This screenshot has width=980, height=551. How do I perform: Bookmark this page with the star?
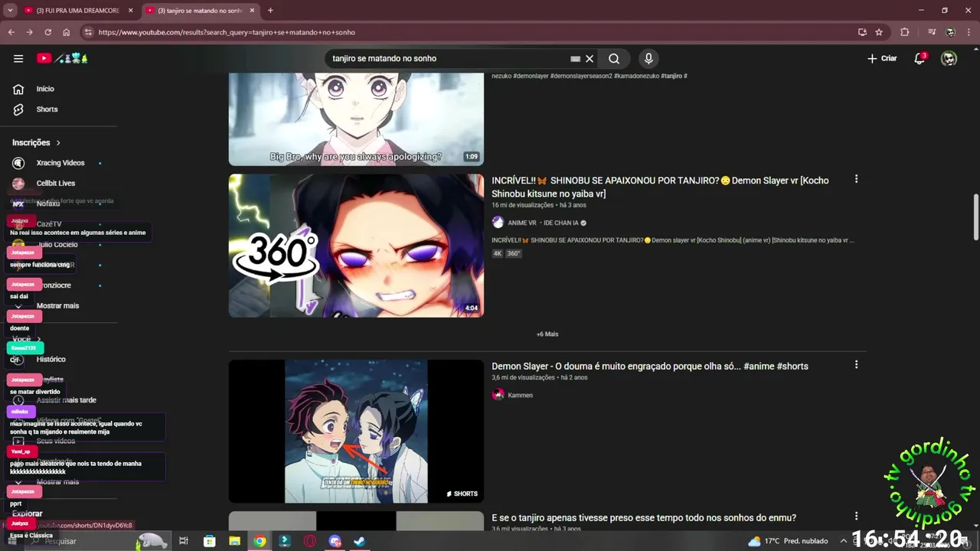pyautogui.click(x=879, y=32)
